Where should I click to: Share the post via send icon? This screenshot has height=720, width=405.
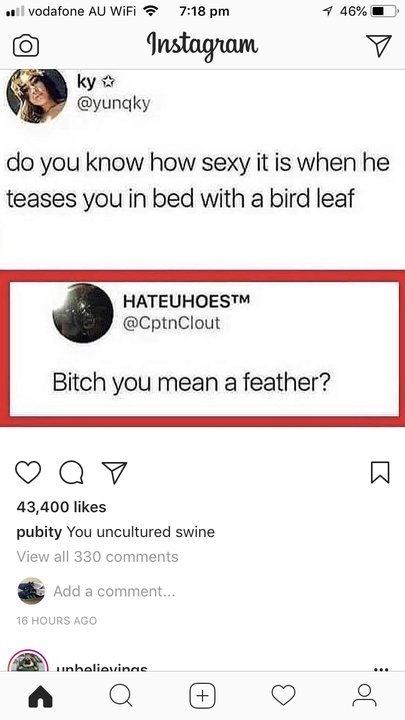[x=114, y=472]
